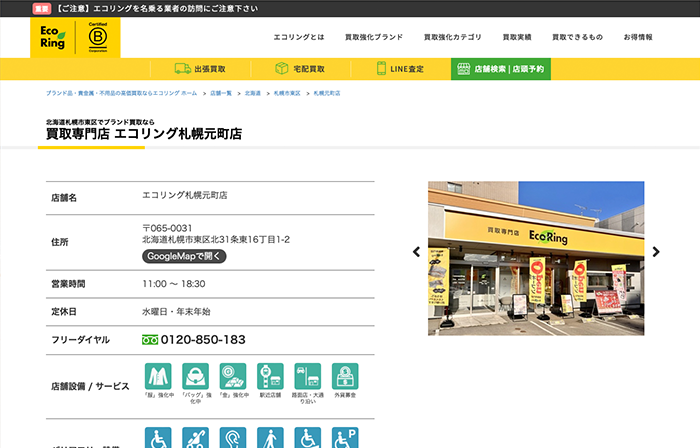Click the EcoRing storefront photo
Image resolution: width=700 pixels, height=448 pixels.
coord(536,258)
